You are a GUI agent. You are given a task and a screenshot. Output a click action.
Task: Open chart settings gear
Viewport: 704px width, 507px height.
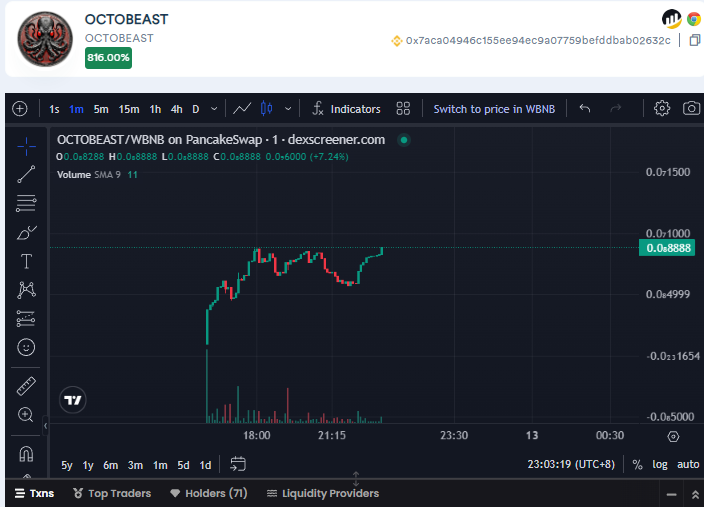point(662,108)
